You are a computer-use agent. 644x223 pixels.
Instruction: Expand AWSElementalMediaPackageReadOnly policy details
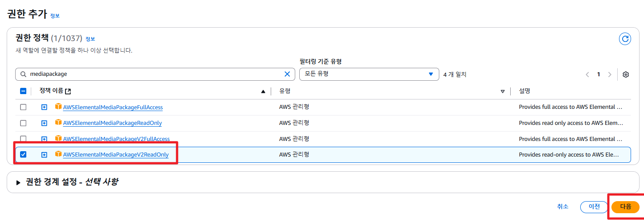point(44,123)
